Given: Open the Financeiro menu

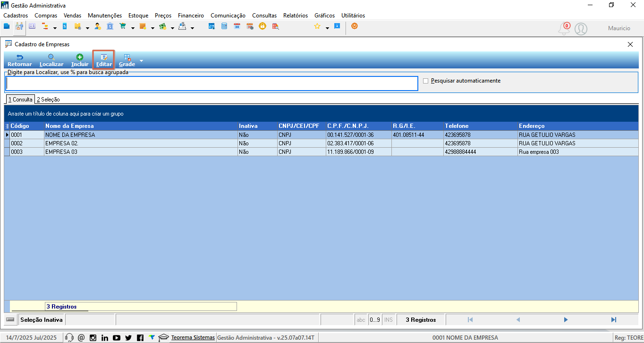Looking at the screenshot, I should tap(191, 16).
